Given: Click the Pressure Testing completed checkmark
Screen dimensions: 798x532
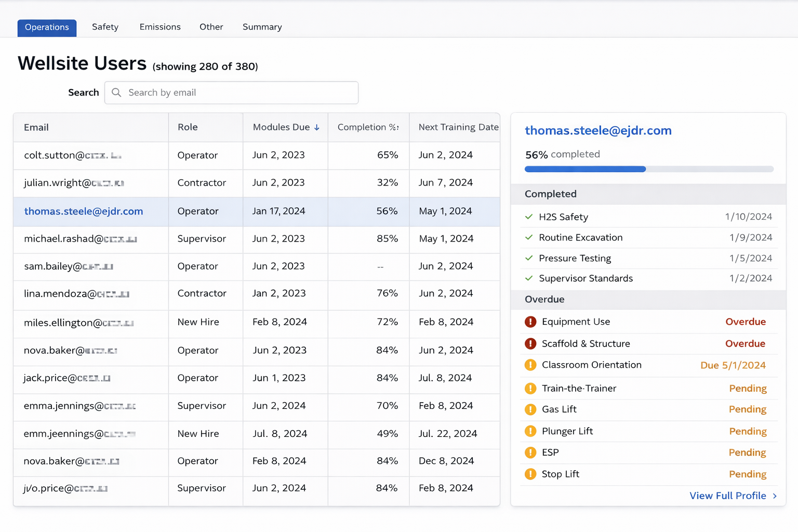Looking at the screenshot, I should (529, 258).
